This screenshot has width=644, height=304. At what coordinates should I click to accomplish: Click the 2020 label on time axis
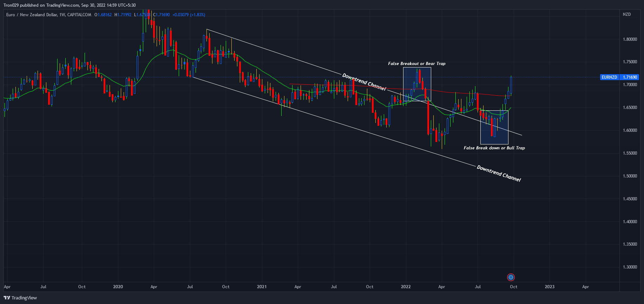point(118,287)
